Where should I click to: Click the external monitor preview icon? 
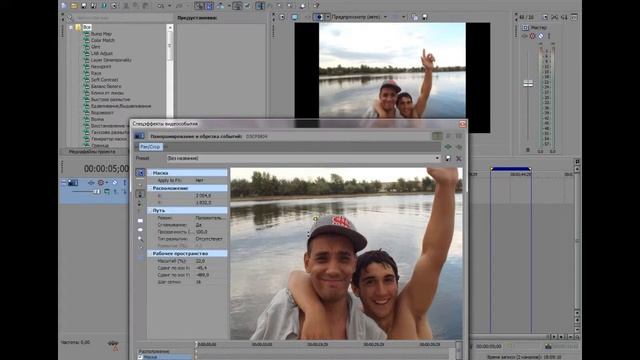pos(294,17)
